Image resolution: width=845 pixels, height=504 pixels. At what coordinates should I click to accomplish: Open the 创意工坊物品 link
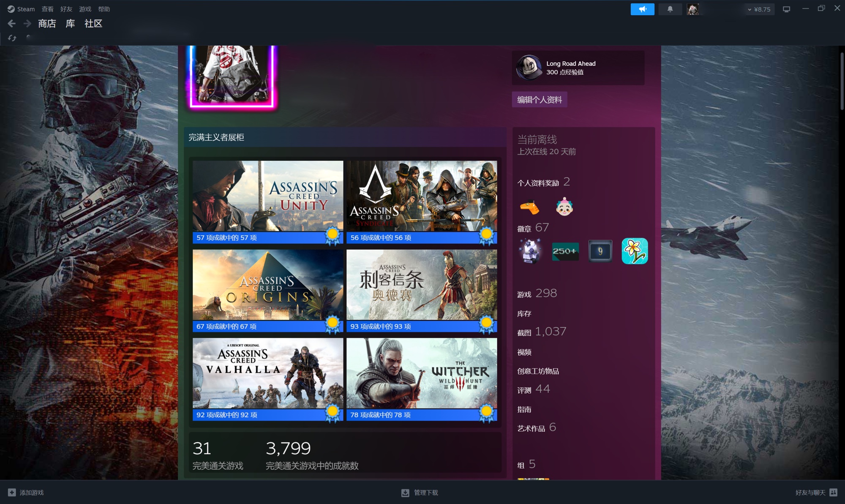tap(538, 371)
